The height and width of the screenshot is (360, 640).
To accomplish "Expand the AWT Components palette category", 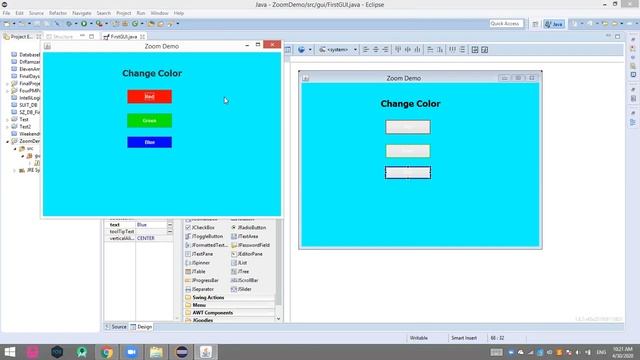I will [x=229, y=313].
